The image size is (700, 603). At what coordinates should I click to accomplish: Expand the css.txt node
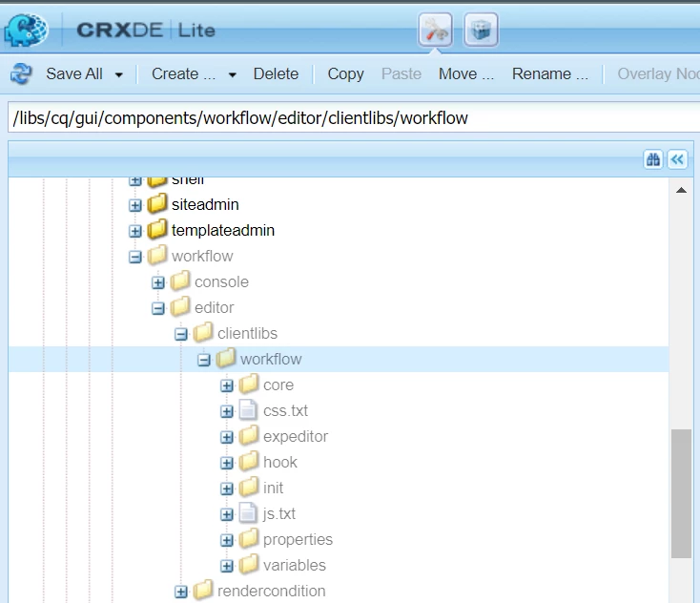(x=227, y=412)
